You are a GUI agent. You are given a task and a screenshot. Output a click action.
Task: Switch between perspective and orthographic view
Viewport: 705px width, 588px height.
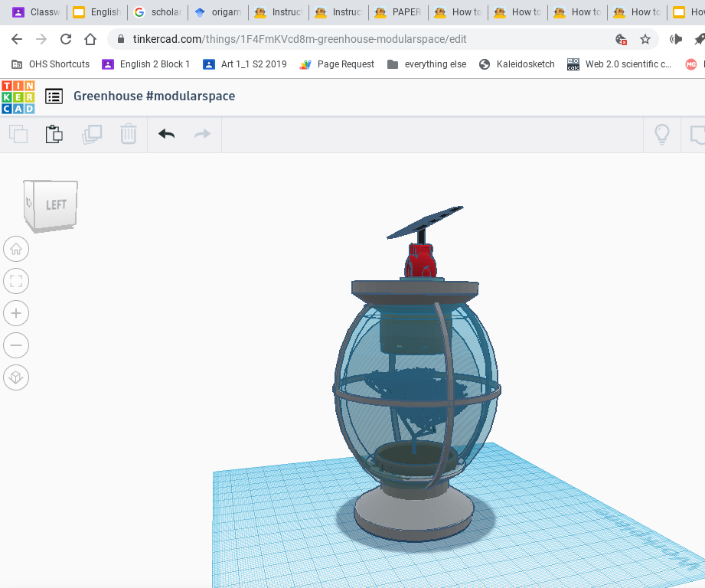point(16,377)
